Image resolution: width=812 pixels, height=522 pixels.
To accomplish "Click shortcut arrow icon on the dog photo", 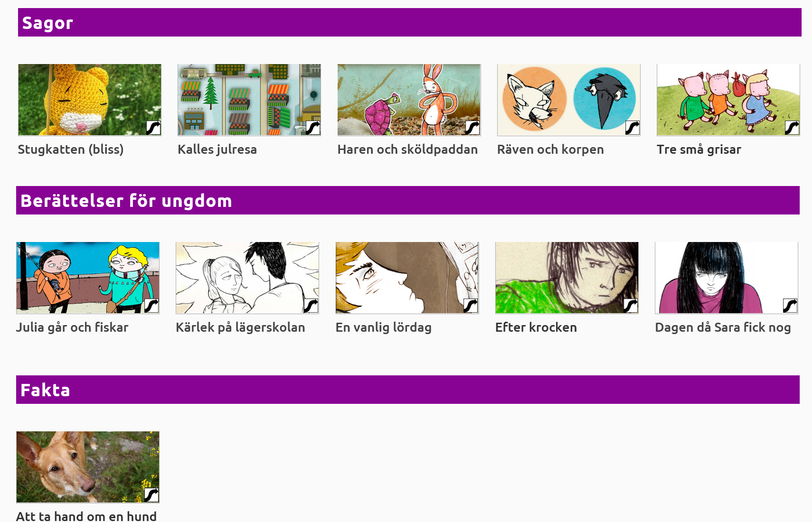I will (151, 495).
